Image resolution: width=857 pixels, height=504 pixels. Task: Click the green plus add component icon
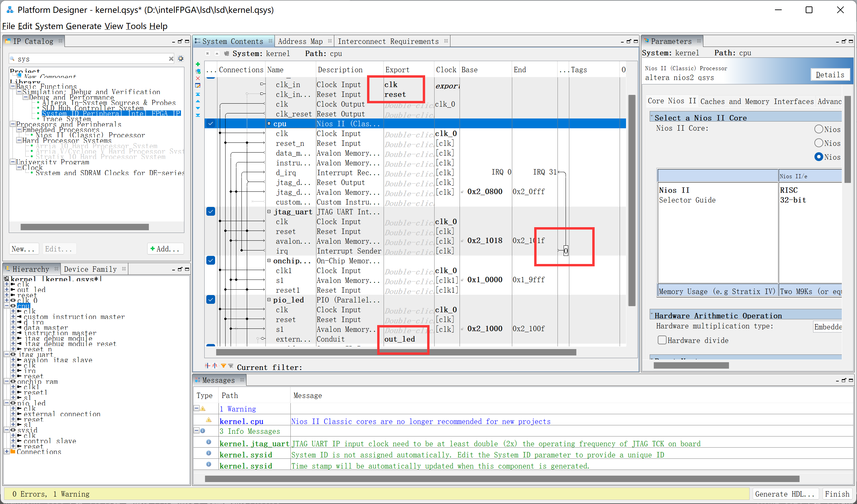(198, 64)
